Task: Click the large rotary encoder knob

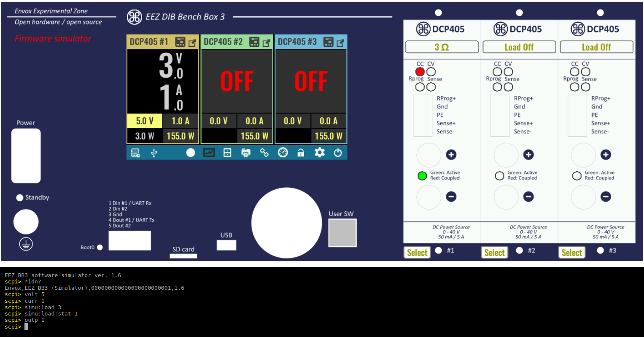Action: pyautogui.click(x=286, y=223)
